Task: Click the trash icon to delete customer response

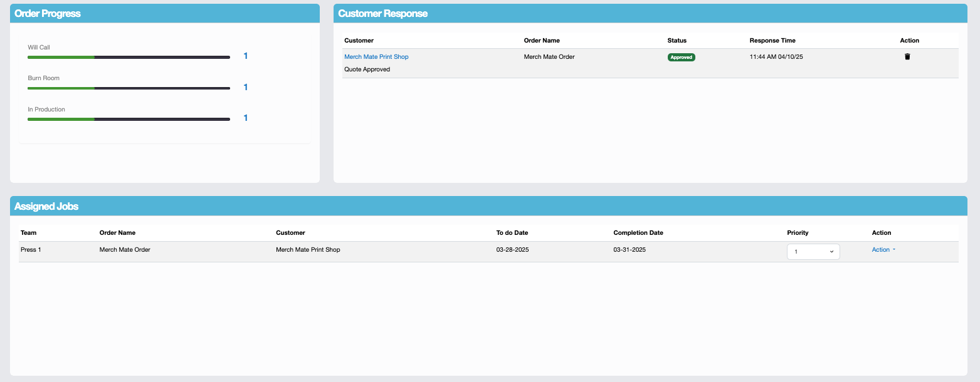Action: pyautogui.click(x=907, y=57)
